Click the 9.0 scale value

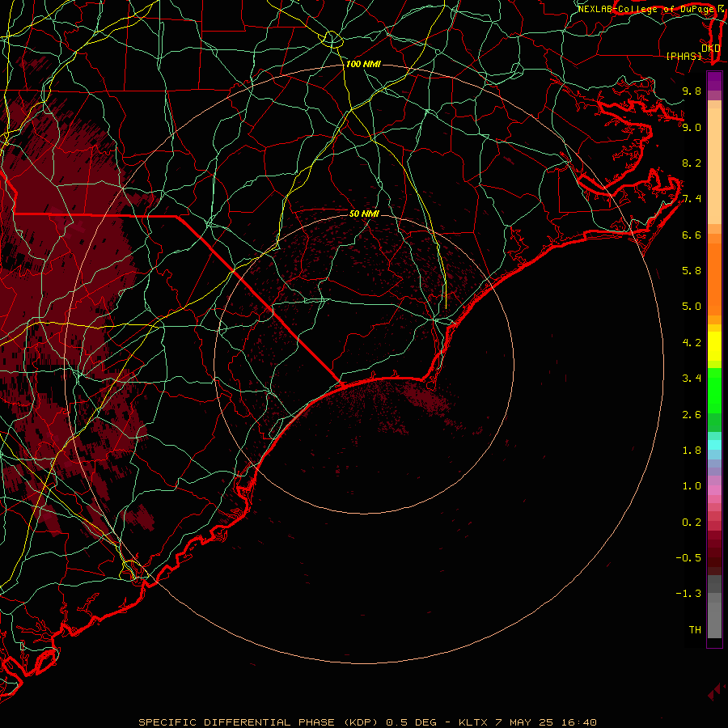coord(692,127)
